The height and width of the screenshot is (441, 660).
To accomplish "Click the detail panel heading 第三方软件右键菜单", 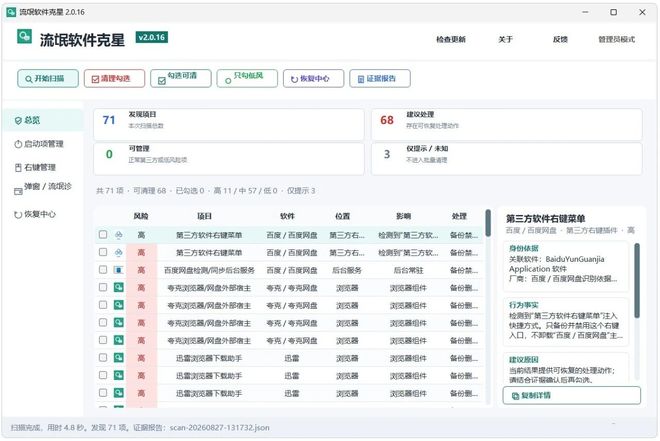I will tap(545, 218).
